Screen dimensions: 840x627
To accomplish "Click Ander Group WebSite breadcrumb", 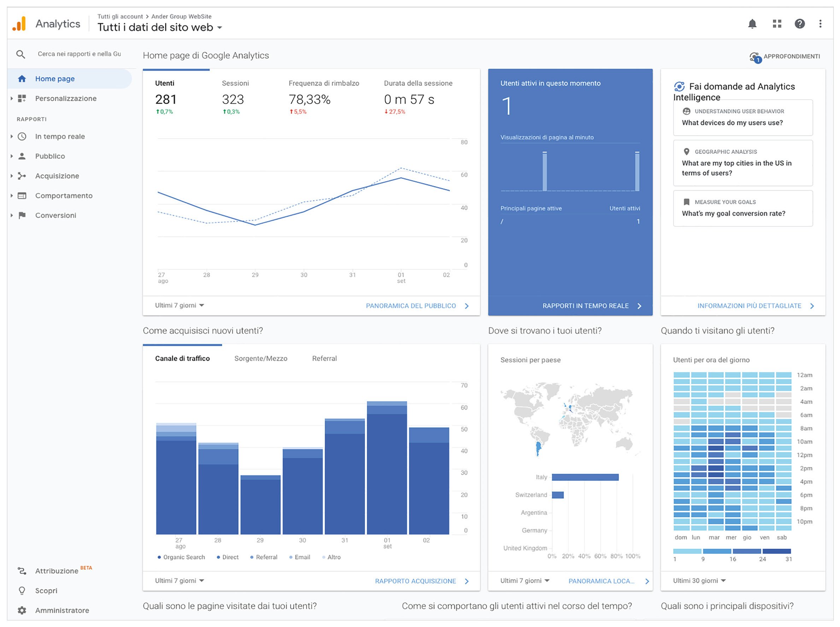I will point(181,16).
